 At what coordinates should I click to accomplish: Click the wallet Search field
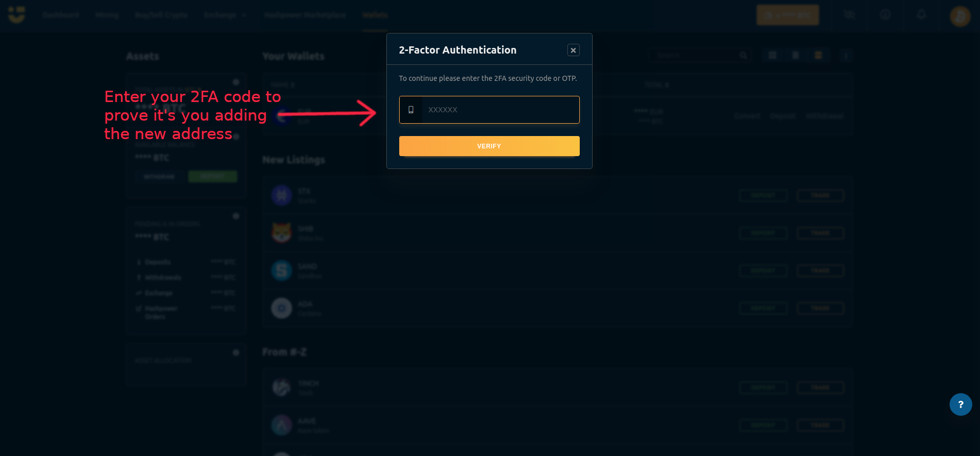(694, 55)
